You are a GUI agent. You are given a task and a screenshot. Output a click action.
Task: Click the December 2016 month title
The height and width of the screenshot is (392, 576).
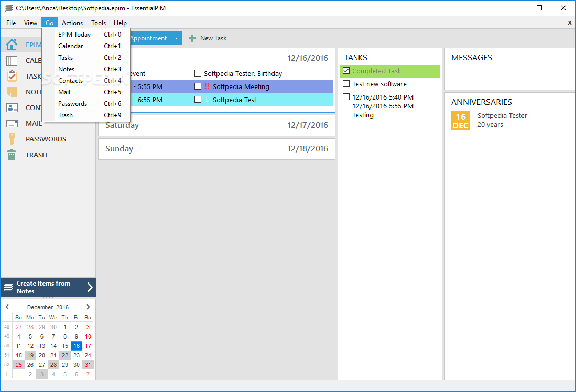click(x=48, y=307)
